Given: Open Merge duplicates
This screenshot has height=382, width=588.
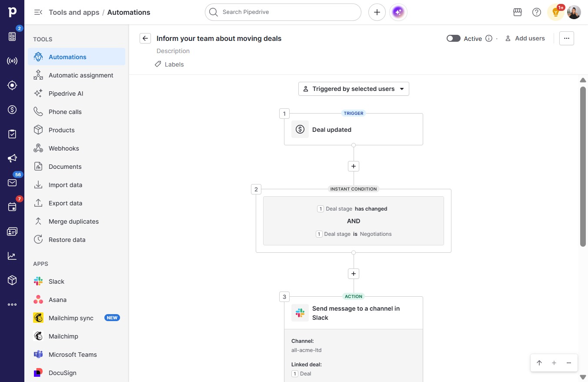Looking at the screenshot, I should (x=77, y=221).
